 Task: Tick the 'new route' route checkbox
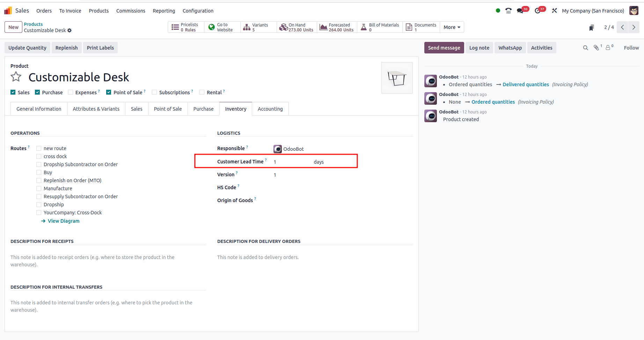(39, 148)
